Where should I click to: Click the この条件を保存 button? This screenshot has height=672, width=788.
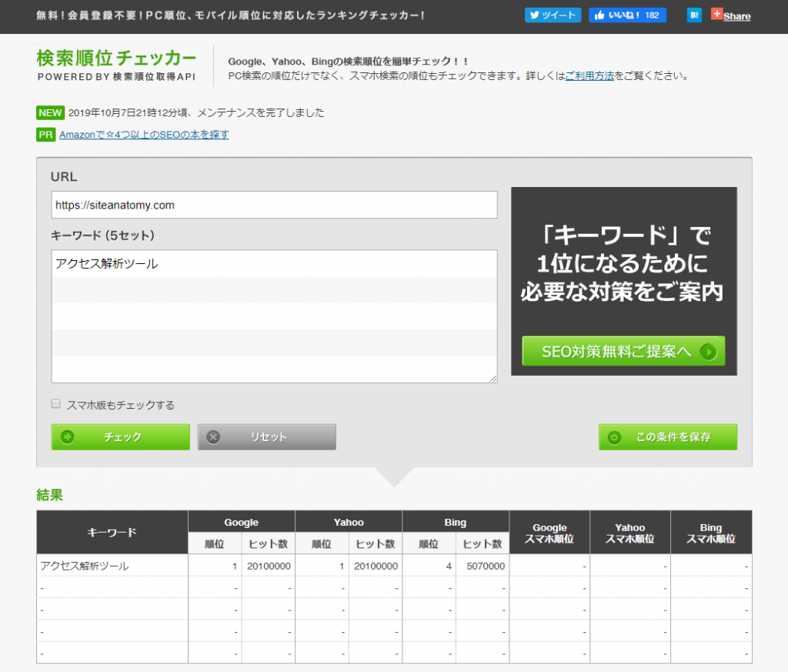pyautogui.click(x=667, y=437)
